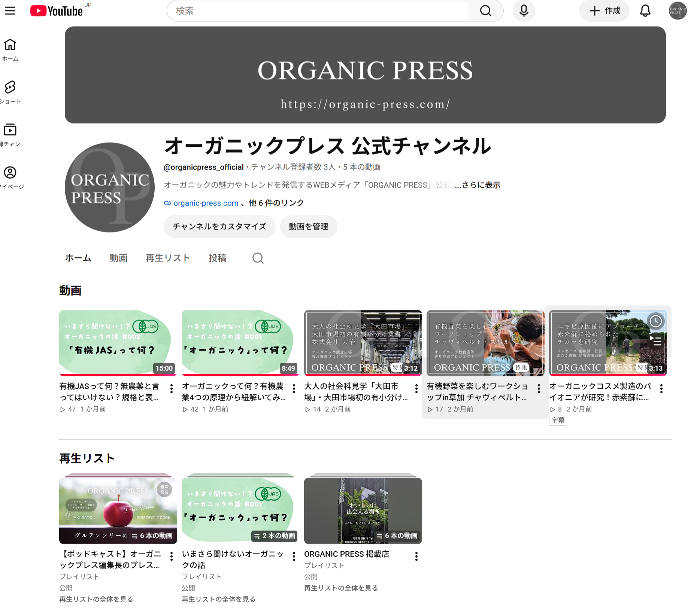This screenshot has height=613, width=700.
Task: Open options for ORGANIC PRESS 掲載店 playlist
Action: (x=416, y=556)
